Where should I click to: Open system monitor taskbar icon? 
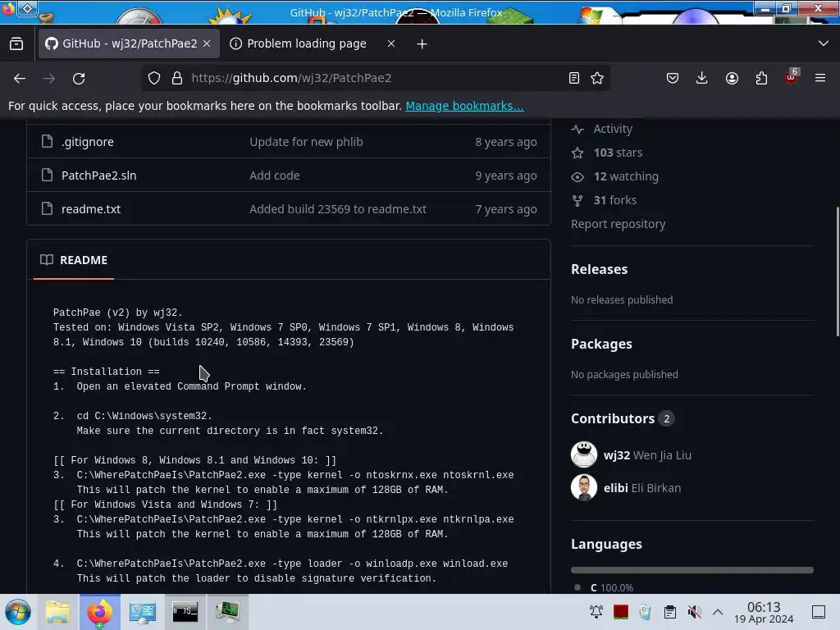click(227, 612)
